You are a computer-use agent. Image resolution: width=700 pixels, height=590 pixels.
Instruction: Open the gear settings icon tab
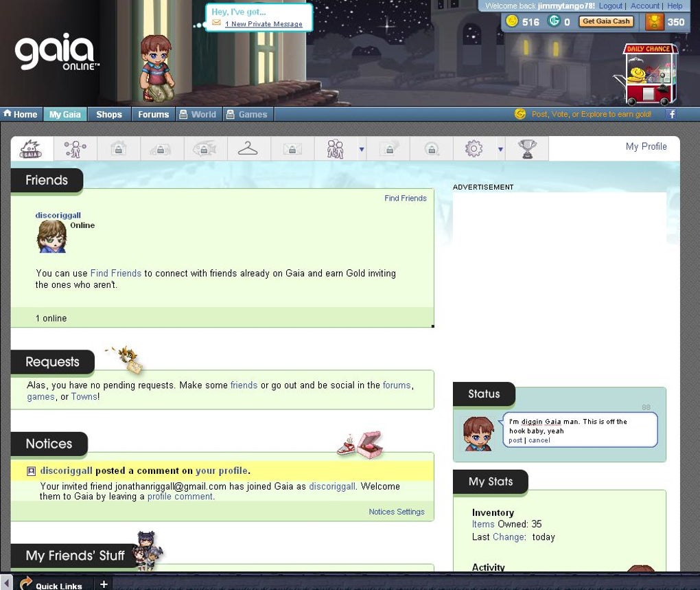tap(474, 149)
